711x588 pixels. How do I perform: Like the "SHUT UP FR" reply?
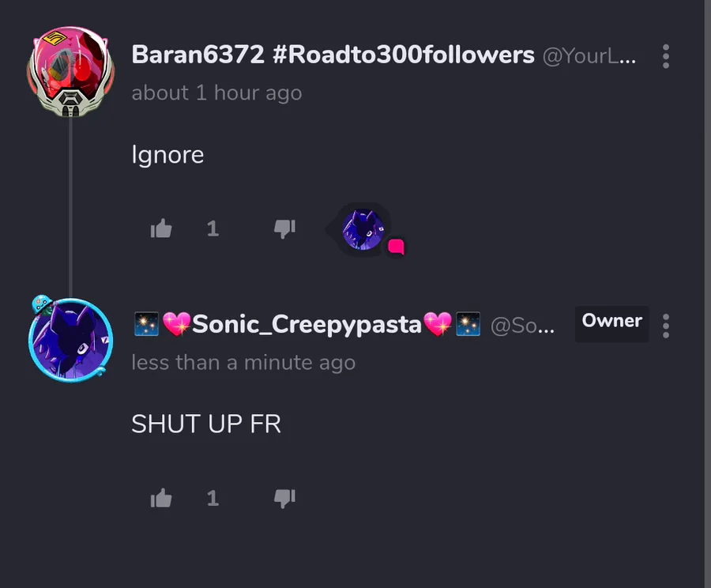161,498
